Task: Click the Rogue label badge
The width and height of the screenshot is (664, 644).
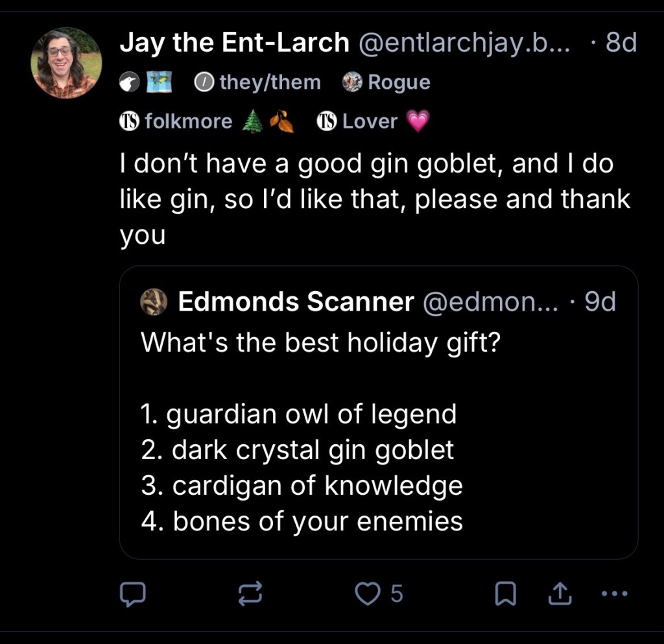Action: point(387,82)
